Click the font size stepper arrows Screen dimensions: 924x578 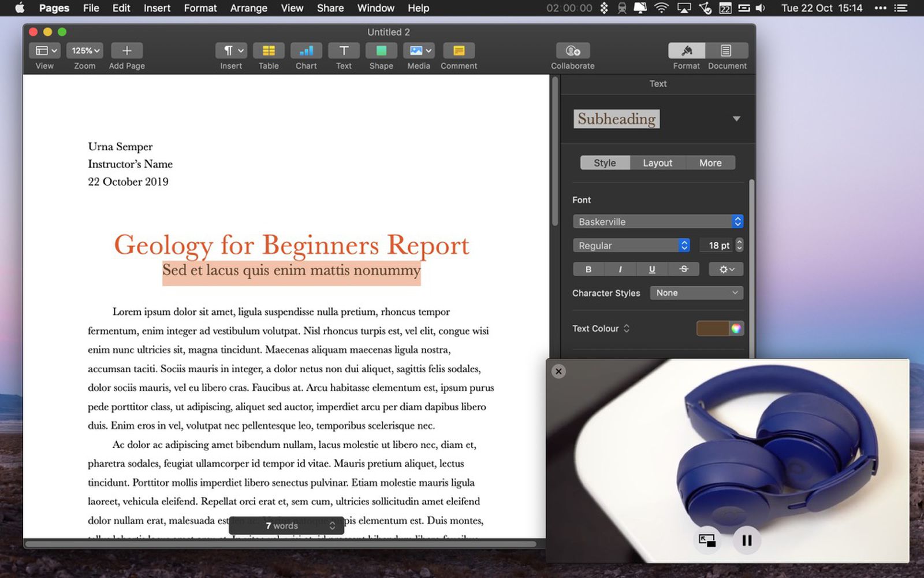(x=739, y=246)
